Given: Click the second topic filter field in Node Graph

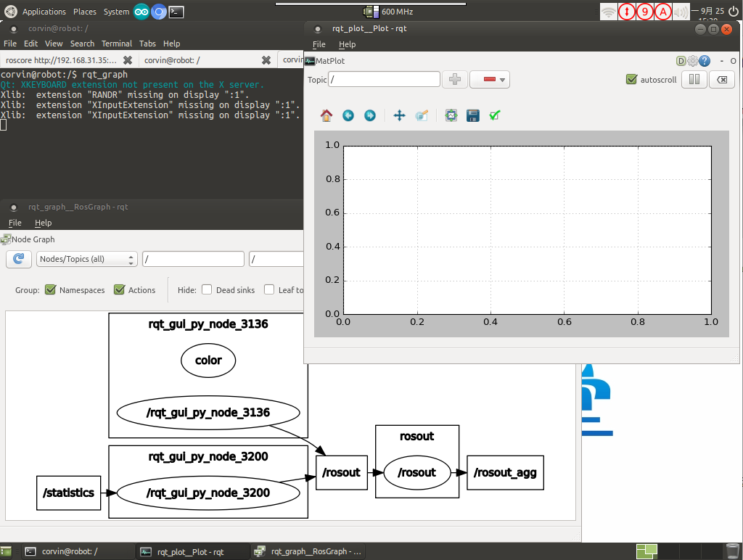Looking at the screenshot, I should (276, 259).
